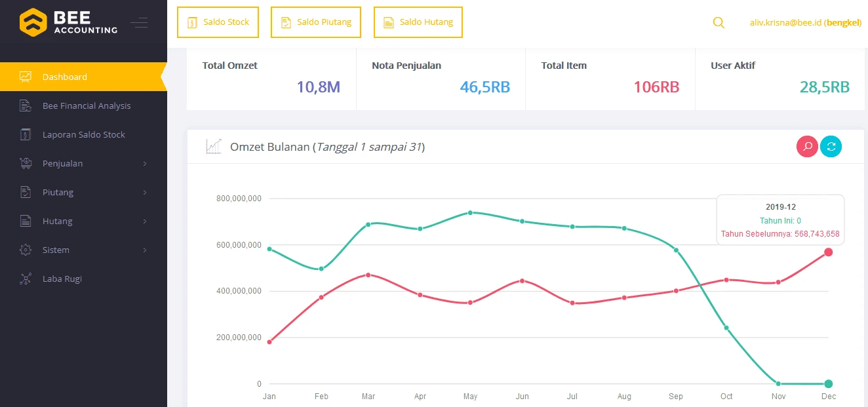Expand the Hutang menu section

[145, 221]
